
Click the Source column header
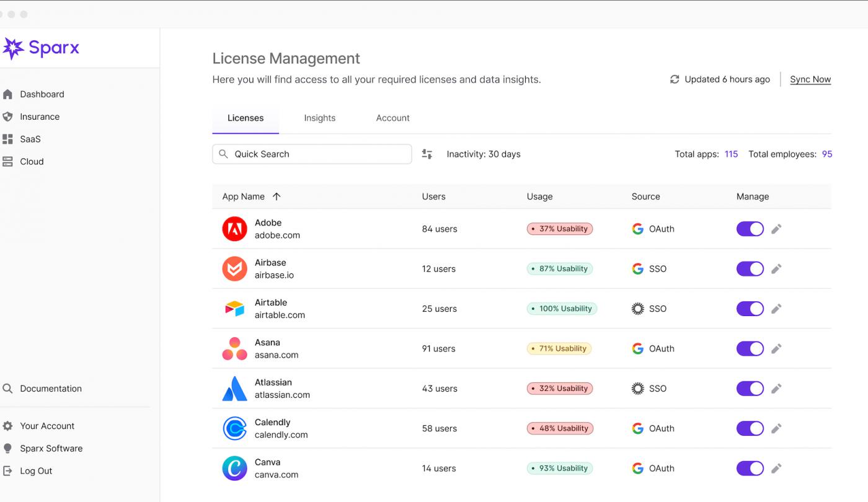pyautogui.click(x=645, y=196)
